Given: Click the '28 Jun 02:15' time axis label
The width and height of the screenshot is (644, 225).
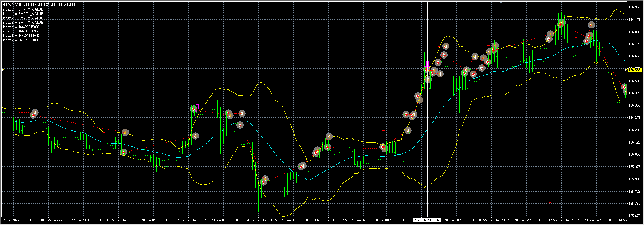Looking at the screenshot, I should pyautogui.click(x=174, y=220).
